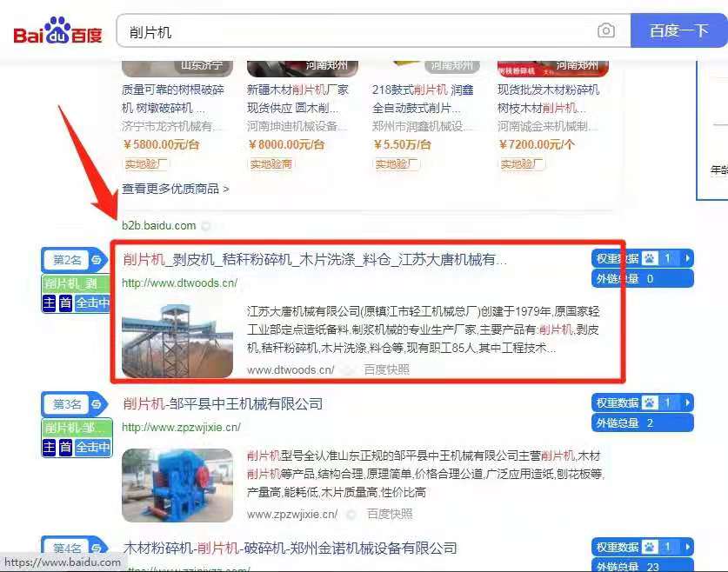Expand arrow on second result's 权重数据 bar
728x572 pixels.
pyautogui.click(x=687, y=258)
